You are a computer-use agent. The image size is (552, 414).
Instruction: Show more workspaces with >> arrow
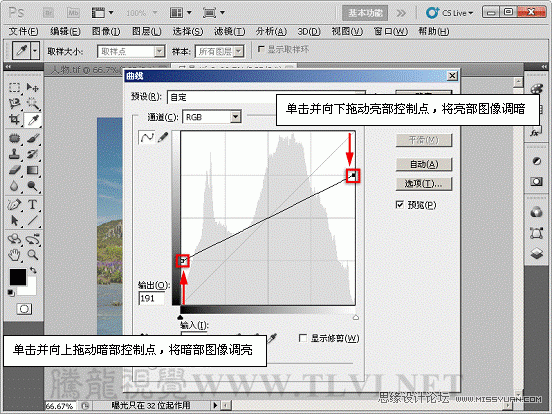[401, 13]
